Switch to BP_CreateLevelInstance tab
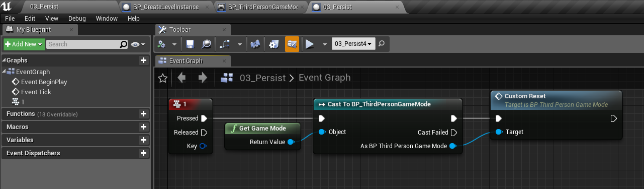The width and height of the screenshot is (644, 189). [166, 7]
